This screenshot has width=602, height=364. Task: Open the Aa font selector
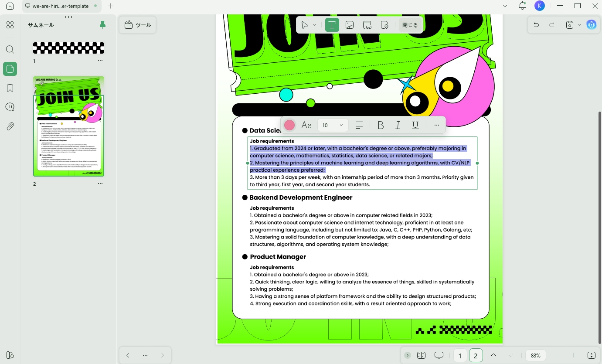306,125
